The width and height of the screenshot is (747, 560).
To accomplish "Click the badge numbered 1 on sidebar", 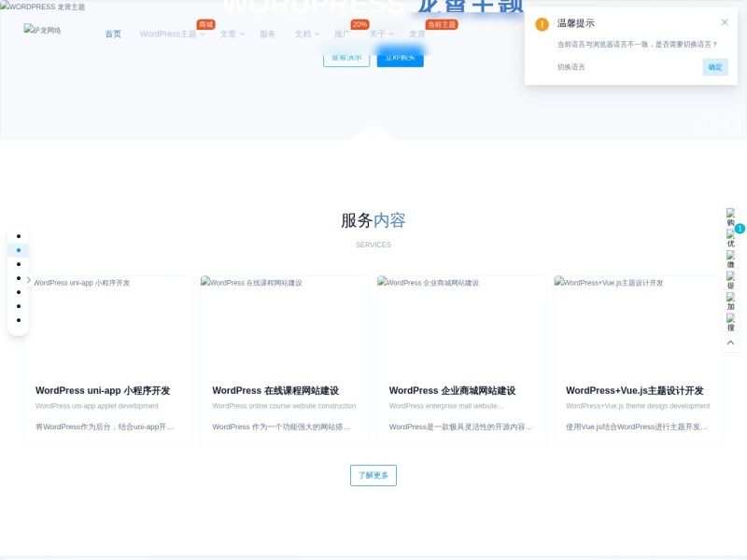I will click(740, 229).
